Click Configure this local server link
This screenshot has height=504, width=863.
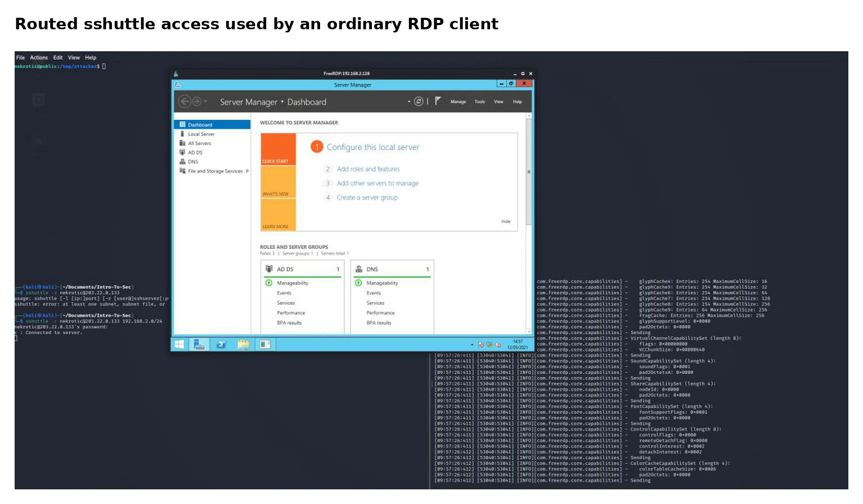[x=373, y=147]
